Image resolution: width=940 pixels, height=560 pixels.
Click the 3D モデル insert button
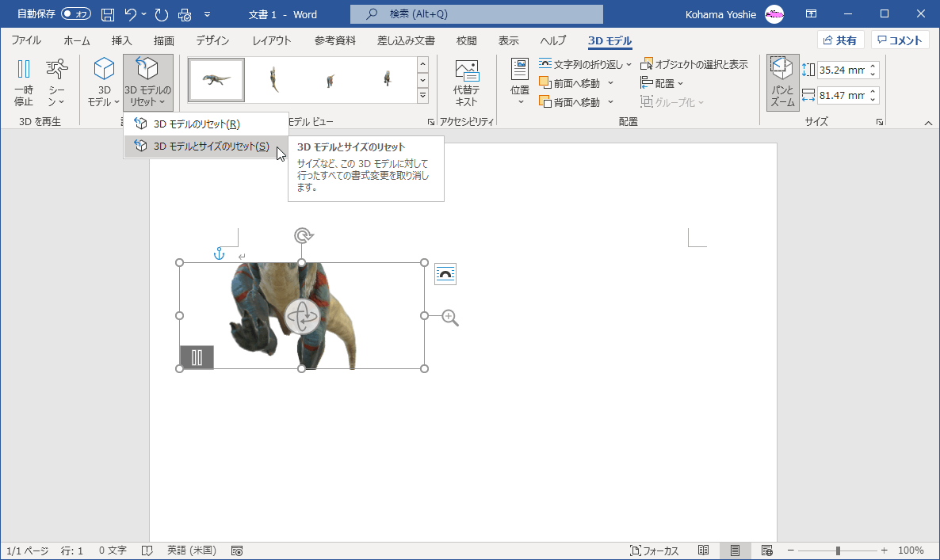[x=104, y=82]
